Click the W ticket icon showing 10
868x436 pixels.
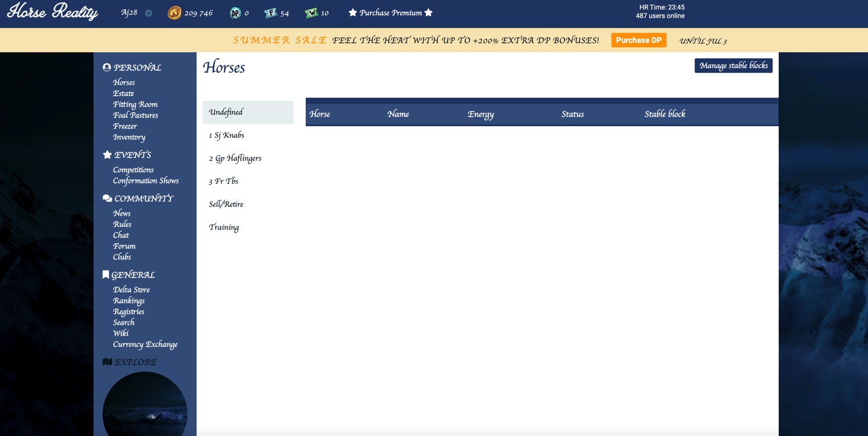[x=311, y=13]
